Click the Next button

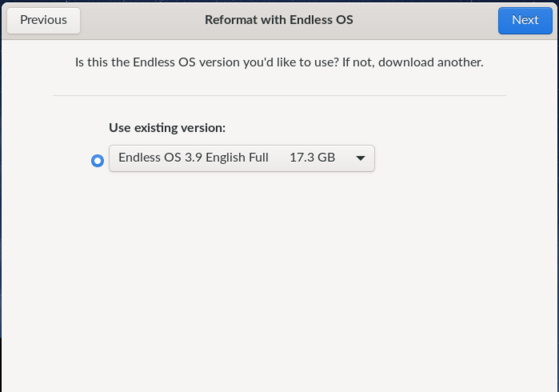[525, 20]
